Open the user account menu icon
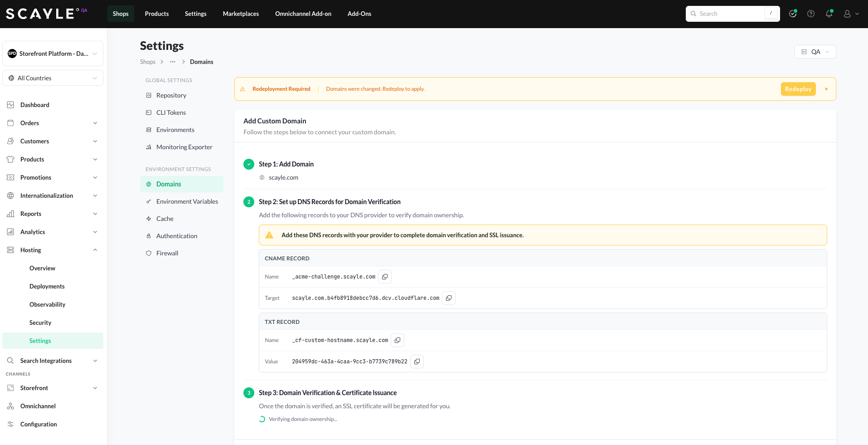The image size is (868, 445). point(851,14)
